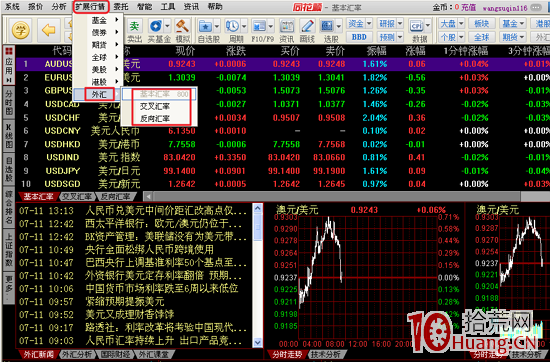Expand the 周期 period dropdown arrow
550x362 pixels.
[243, 26]
